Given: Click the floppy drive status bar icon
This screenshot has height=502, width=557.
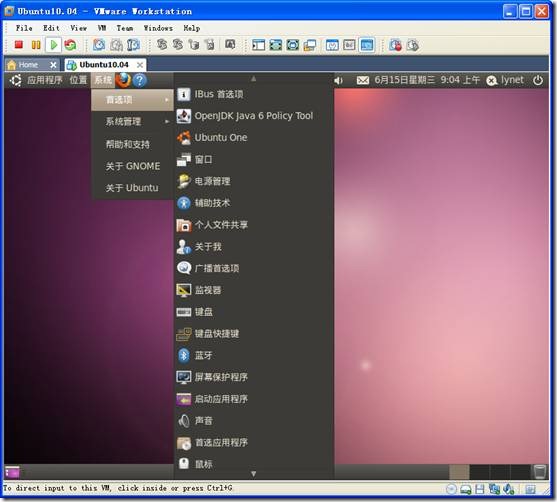Looking at the screenshot, I should coord(480,489).
